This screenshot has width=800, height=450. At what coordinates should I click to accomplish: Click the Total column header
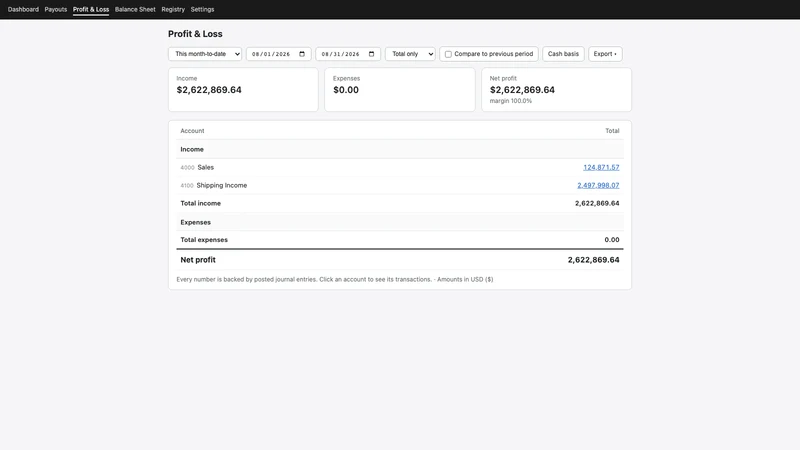(612, 131)
